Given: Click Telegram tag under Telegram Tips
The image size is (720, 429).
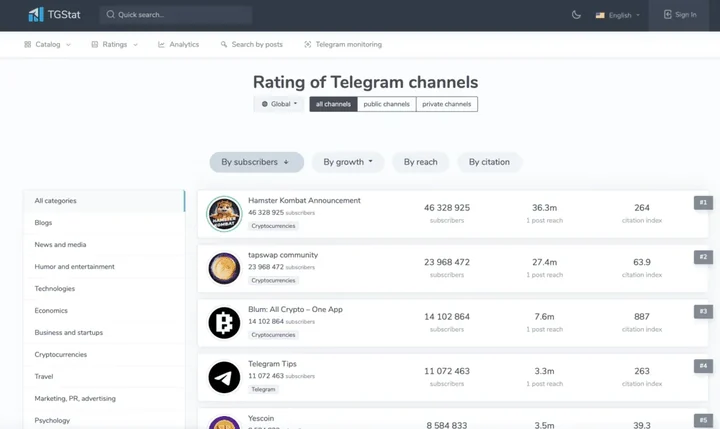Looking at the screenshot, I should pos(263,389).
